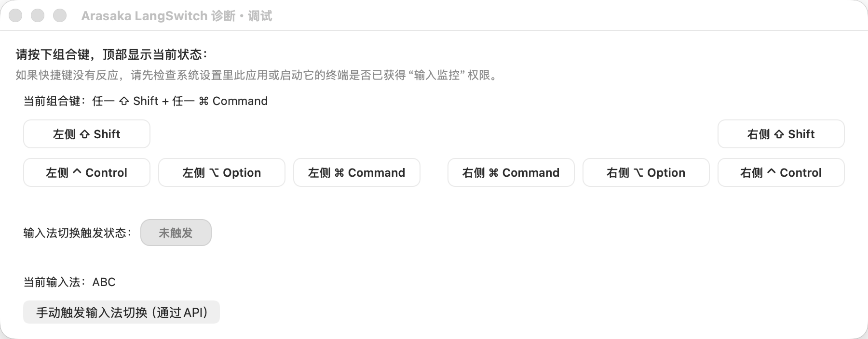
Task: Select the 左侧 Command key indicator
Action: 357,172
